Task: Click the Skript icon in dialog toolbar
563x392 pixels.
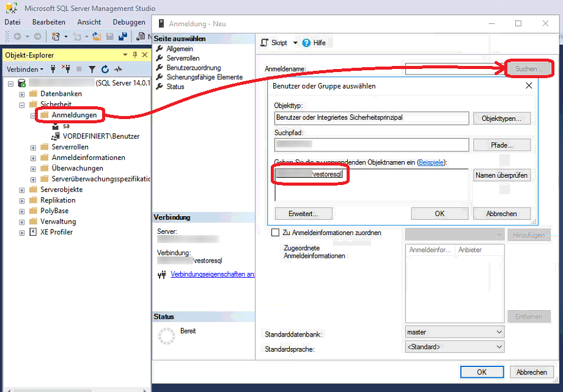Action: tap(265, 43)
